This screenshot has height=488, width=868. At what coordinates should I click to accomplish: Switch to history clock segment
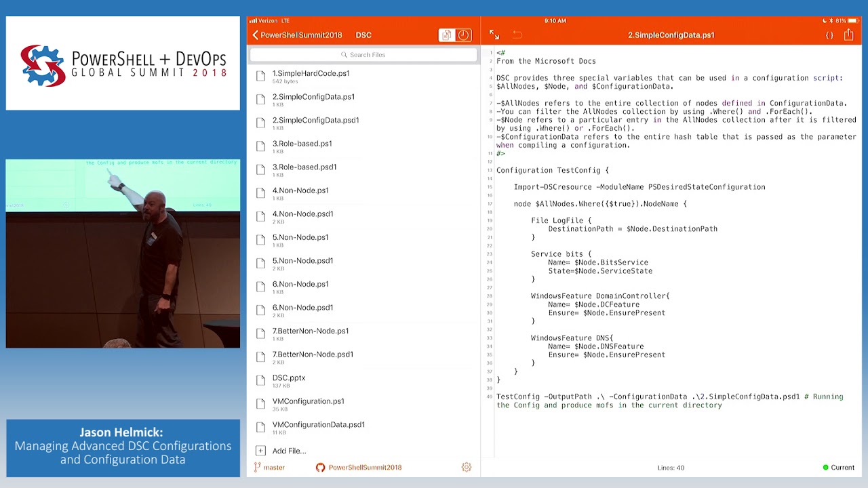(x=464, y=35)
